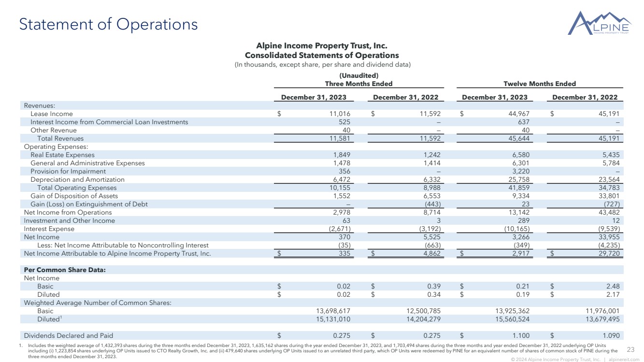Click the commercial loan interest value 637
The image size is (644, 362).
point(523,122)
